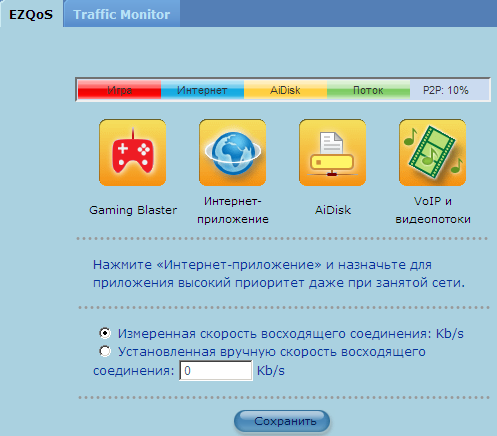
Task: Click the blue Интернет bandwidth segment
Action: tap(202, 90)
